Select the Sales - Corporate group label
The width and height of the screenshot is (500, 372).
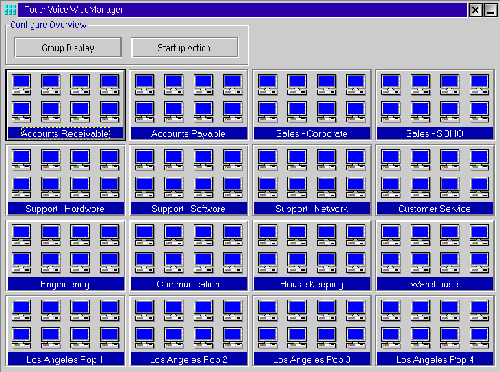click(x=312, y=133)
